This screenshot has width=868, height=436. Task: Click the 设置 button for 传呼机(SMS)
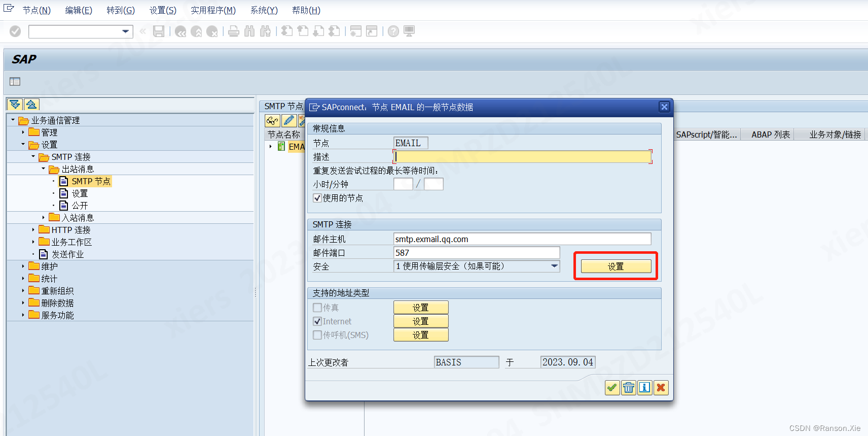coord(421,335)
